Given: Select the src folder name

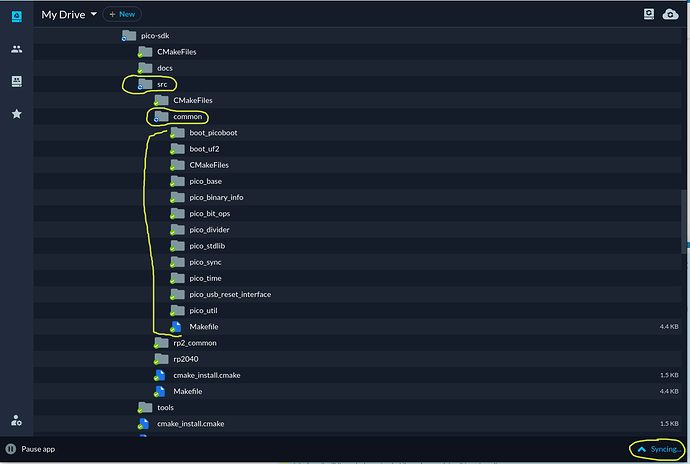Looking at the screenshot, I should (x=162, y=84).
